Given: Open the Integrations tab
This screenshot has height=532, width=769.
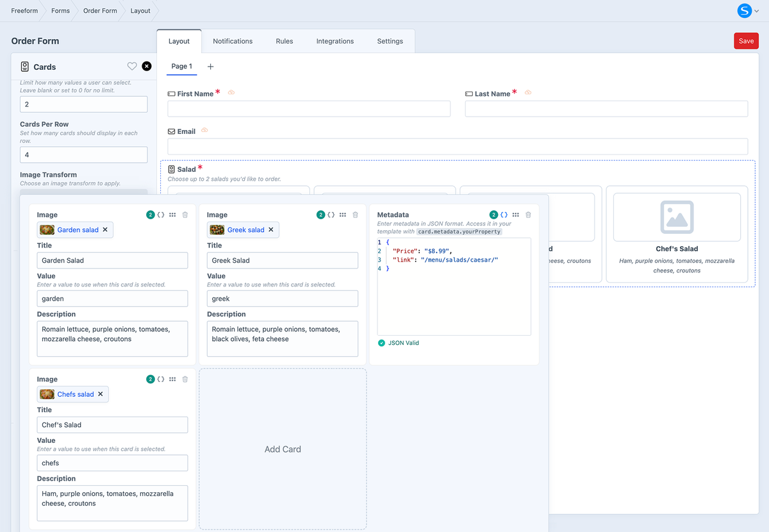Looking at the screenshot, I should tap(335, 41).
